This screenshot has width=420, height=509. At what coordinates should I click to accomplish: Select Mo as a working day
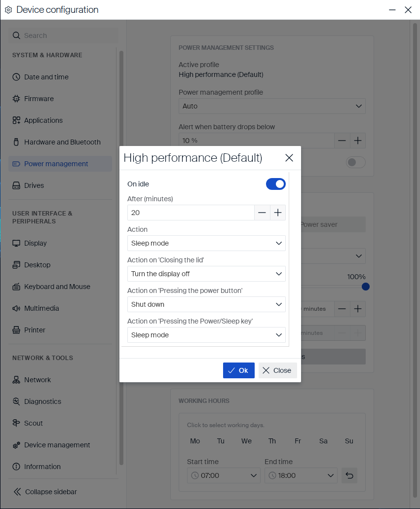tap(195, 441)
